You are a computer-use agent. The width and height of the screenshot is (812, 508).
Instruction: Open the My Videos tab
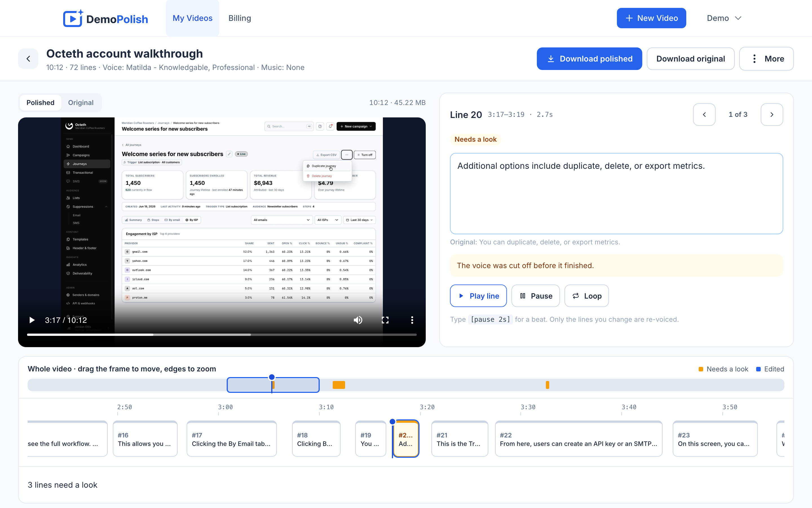tap(193, 18)
